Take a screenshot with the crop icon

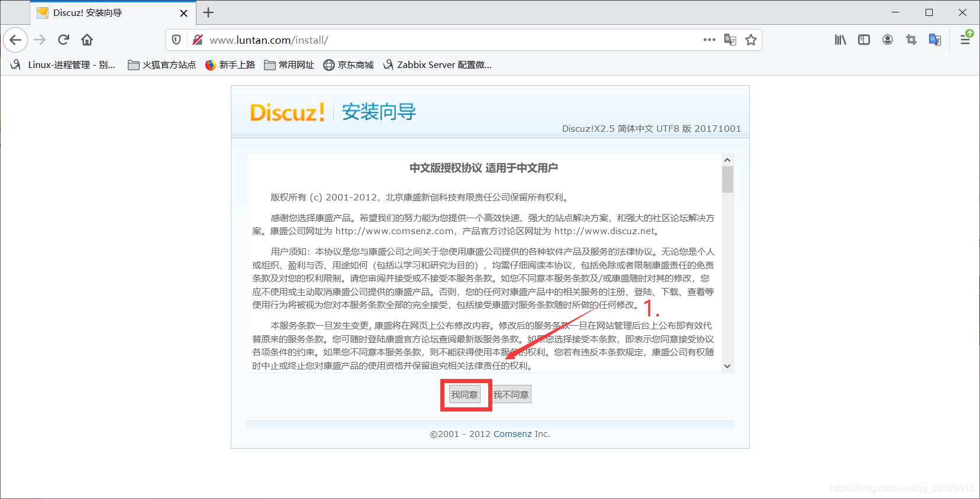911,40
